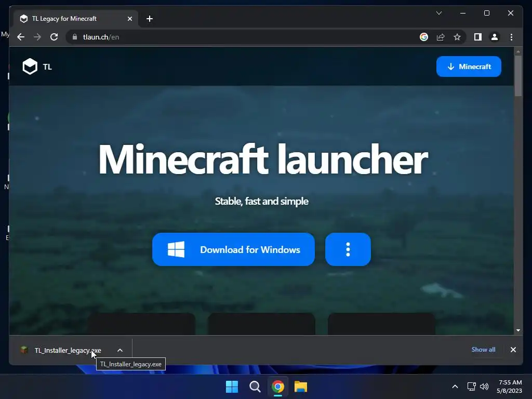The image size is (532, 399).
Task: Expand the download item options chevron
Action: (x=120, y=350)
